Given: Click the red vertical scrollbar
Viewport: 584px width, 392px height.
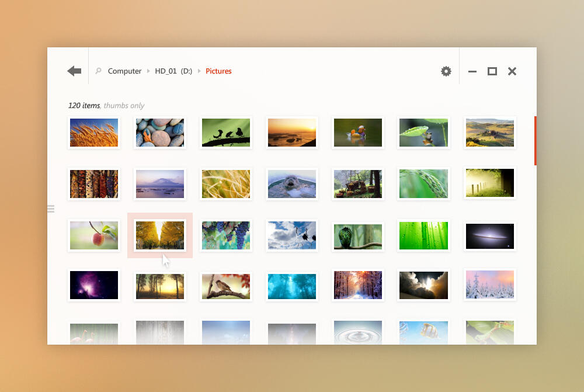Looking at the screenshot, I should [535, 141].
